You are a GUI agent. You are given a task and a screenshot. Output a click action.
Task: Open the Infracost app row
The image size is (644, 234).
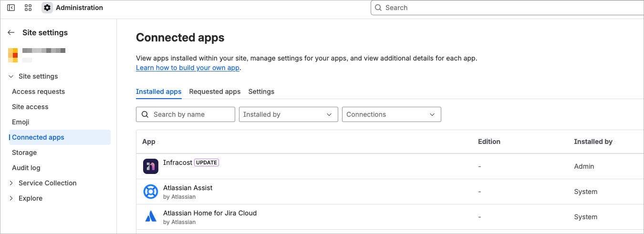tap(390, 166)
